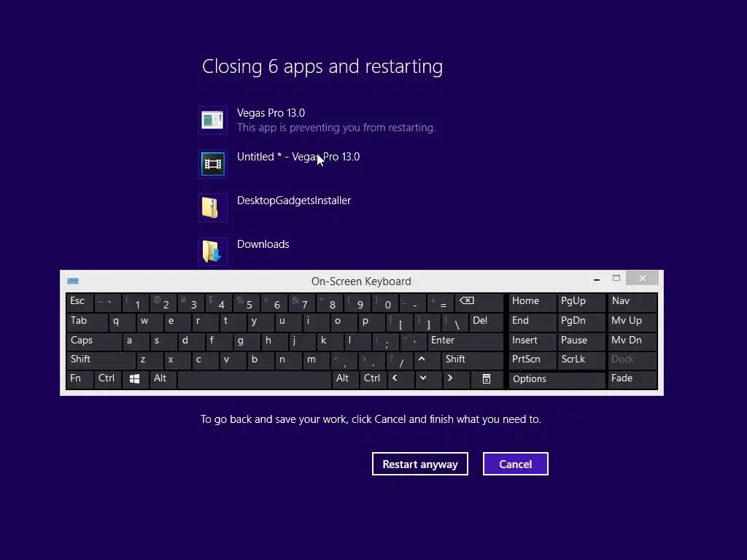747x560 pixels.
Task: Tap the Enter key
Action: [465, 341]
